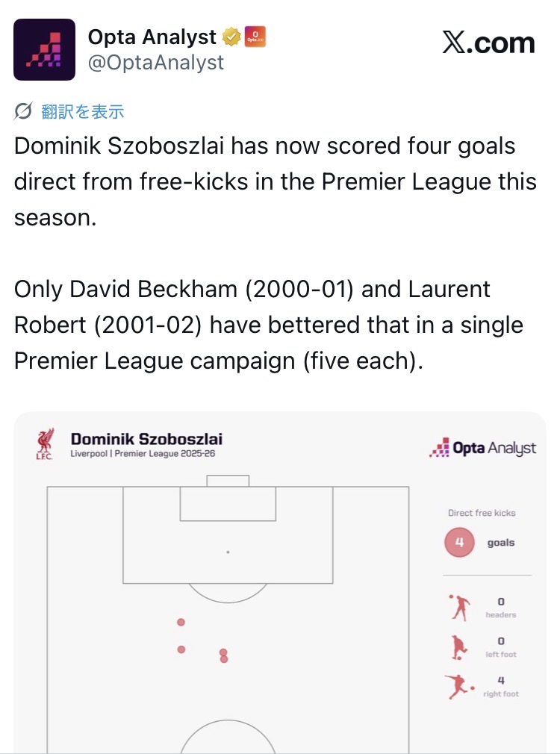Viewport: 560px width, 754px height.
Task: Click the Liverpool LFC crest in the graphic
Action: click(44, 445)
